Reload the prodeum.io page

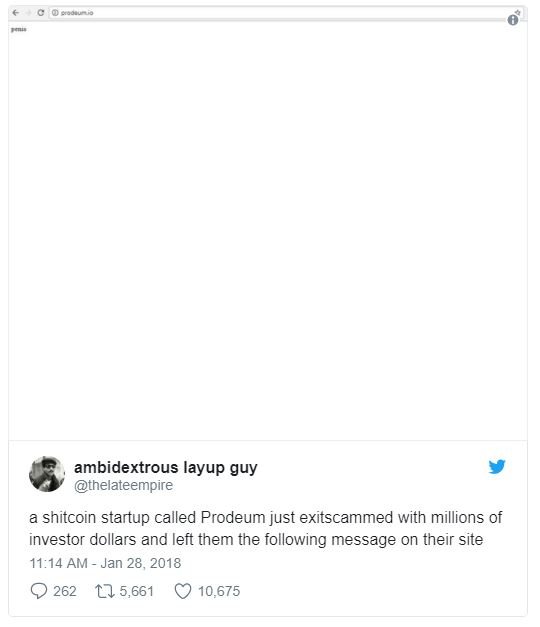pos(40,13)
